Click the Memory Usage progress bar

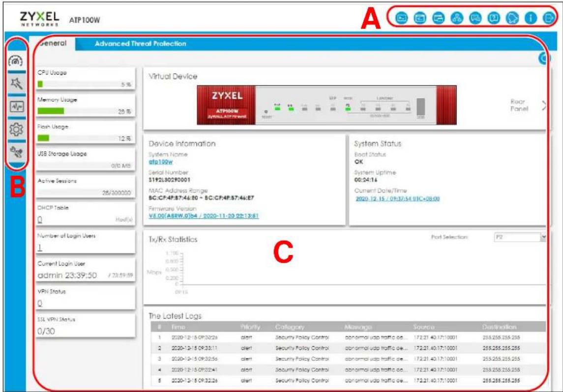[85, 111]
